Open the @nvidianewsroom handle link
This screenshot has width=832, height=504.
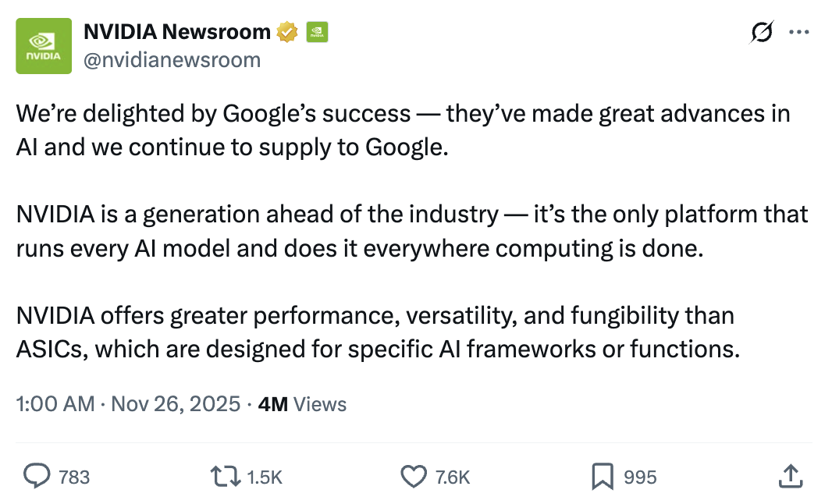[x=172, y=60]
